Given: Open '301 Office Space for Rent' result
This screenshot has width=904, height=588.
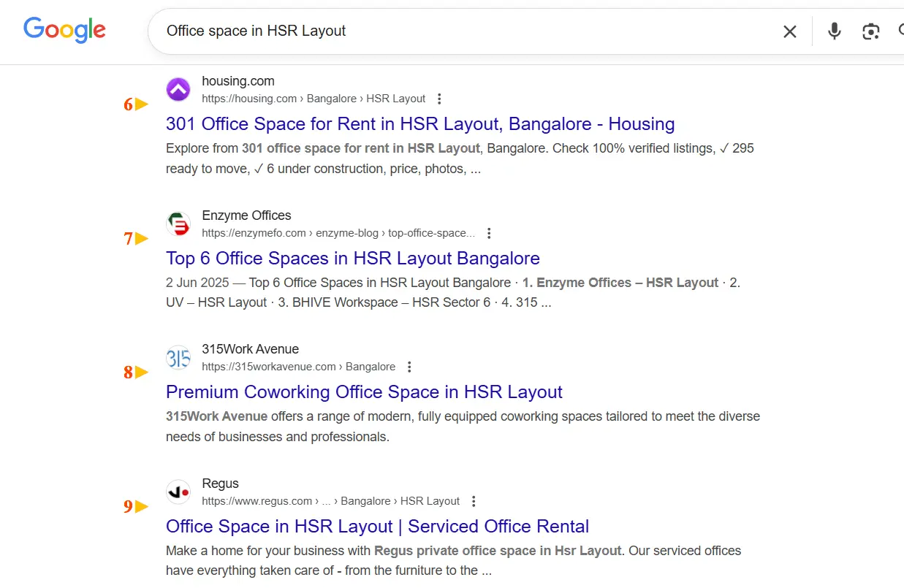Looking at the screenshot, I should pos(419,124).
